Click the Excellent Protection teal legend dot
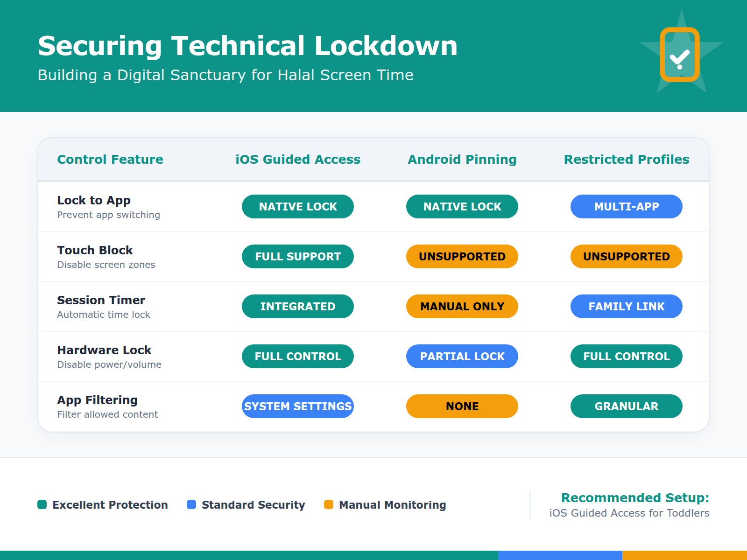The image size is (747, 560). [42, 504]
